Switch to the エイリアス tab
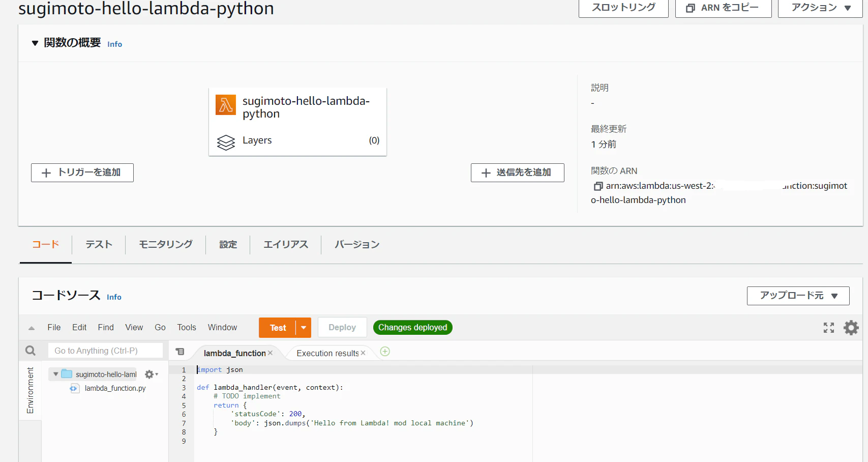Viewport: 868px width, 462px height. click(x=286, y=245)
